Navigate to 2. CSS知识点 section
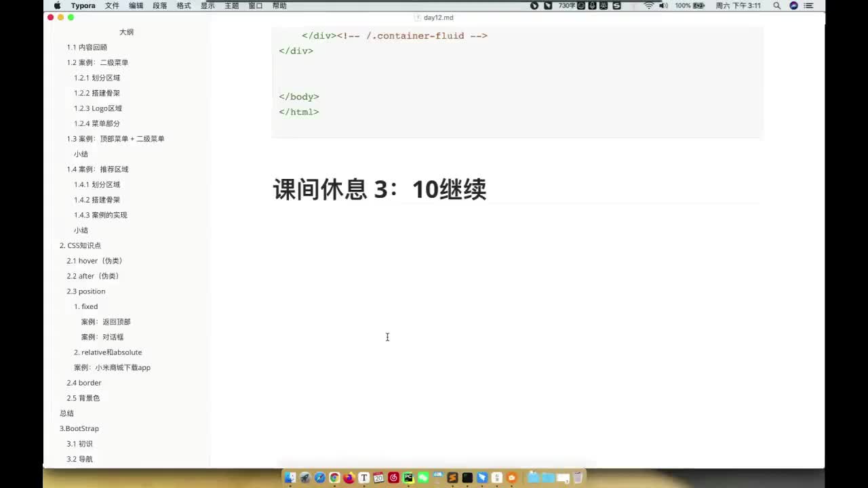The height and width of the screenshot is (488, 868). point(80,245)
